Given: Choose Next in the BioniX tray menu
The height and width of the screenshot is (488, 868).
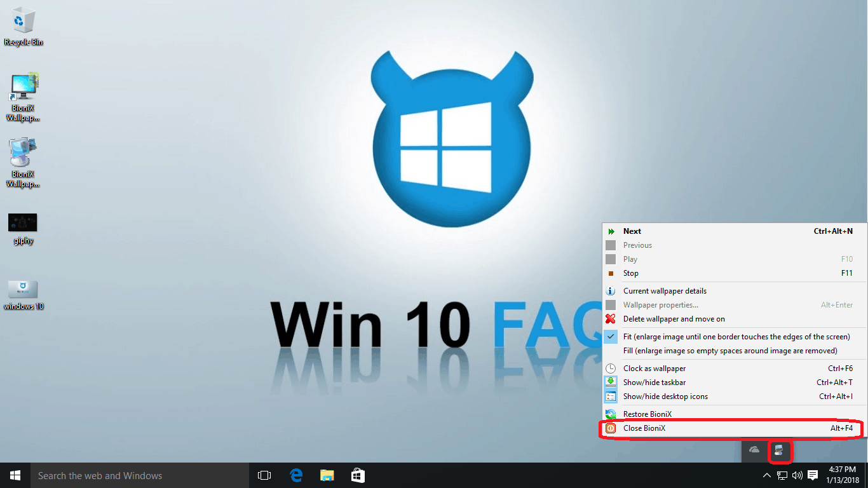Looking at the screenshot, I should (x=734, y=231).
